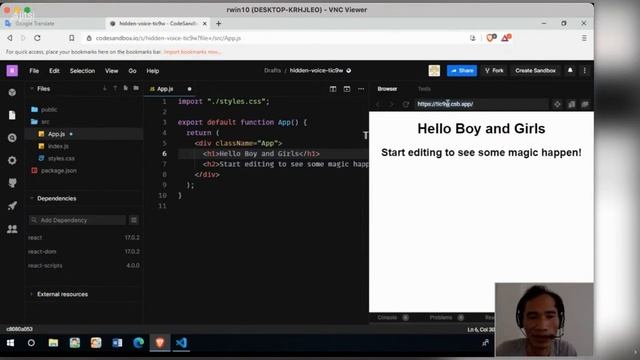Screen dimensions: 640x360
Task: Reload the browser page
Action: tap(37, 38)
